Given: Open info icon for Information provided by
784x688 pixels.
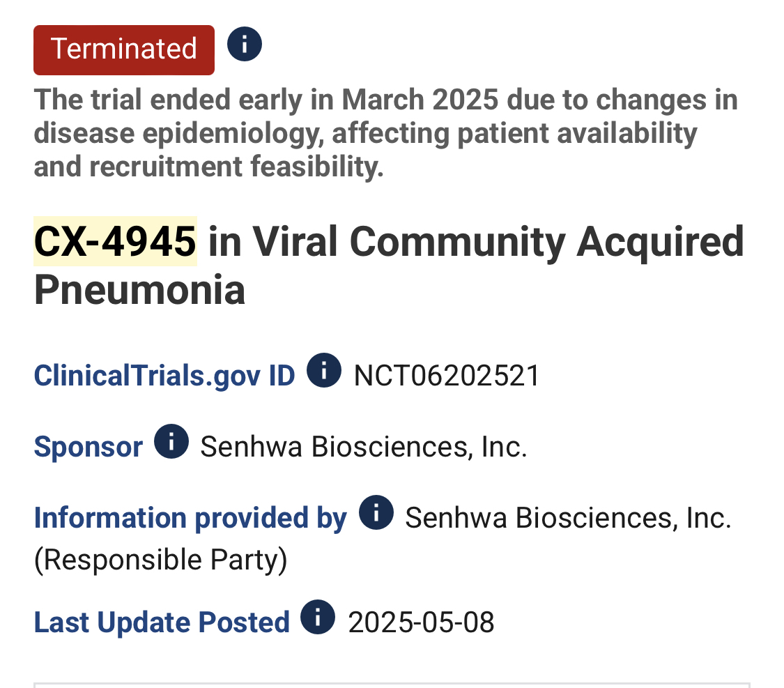Looking at the screenshot, I should pyautogui.click(x=376, y=512).
